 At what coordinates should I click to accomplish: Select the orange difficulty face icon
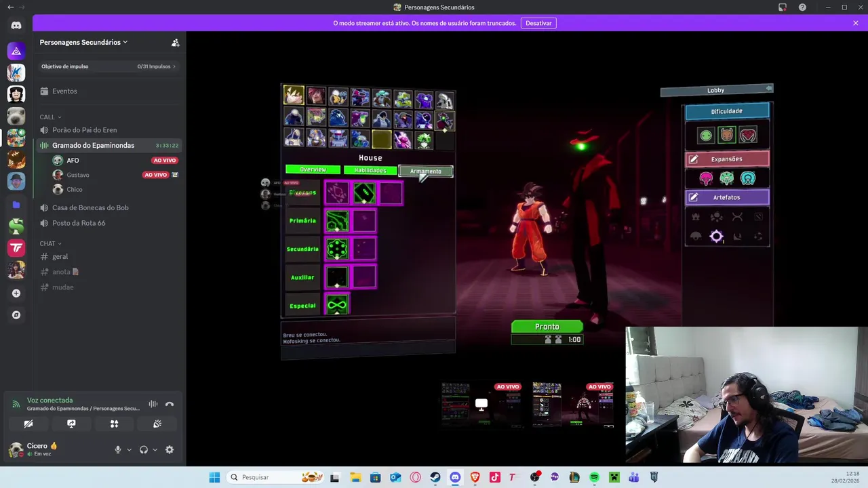[x=727, y=136]
